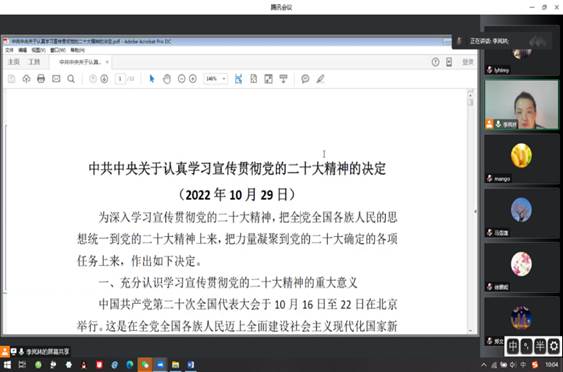Image resolution: width=563 pixels, height=372 pixels.
Task: Zoom out with the minus button
Action: [182, 79]
